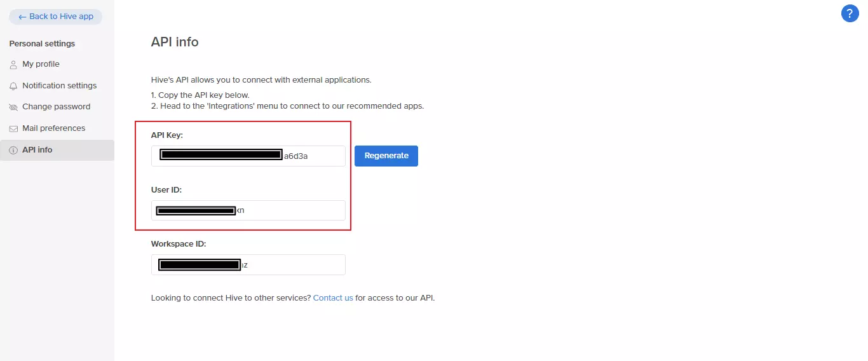The width and height of the screenshot is (868, 361).
Task: Select the API info sidebar item
Action: (x=37, y=150)
